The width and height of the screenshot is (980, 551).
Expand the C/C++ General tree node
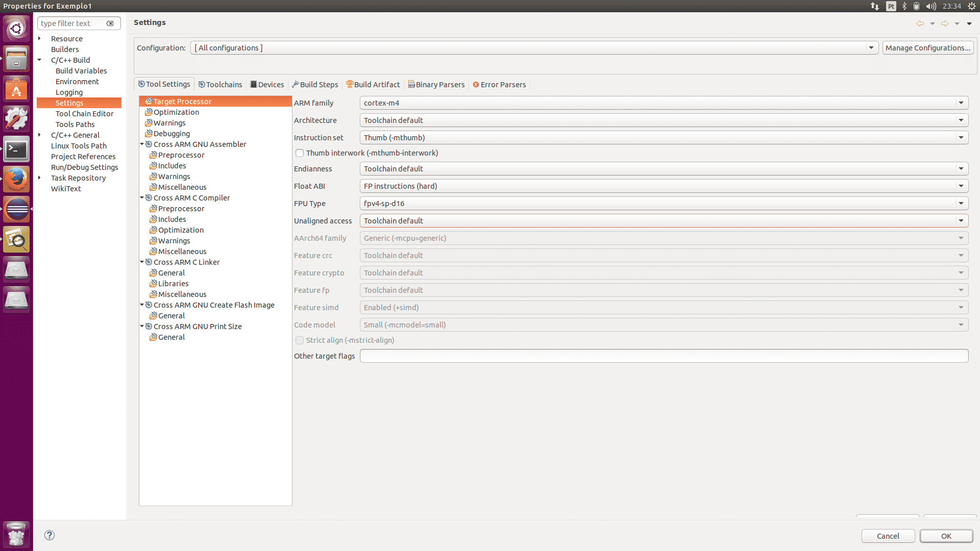[40, 135]
